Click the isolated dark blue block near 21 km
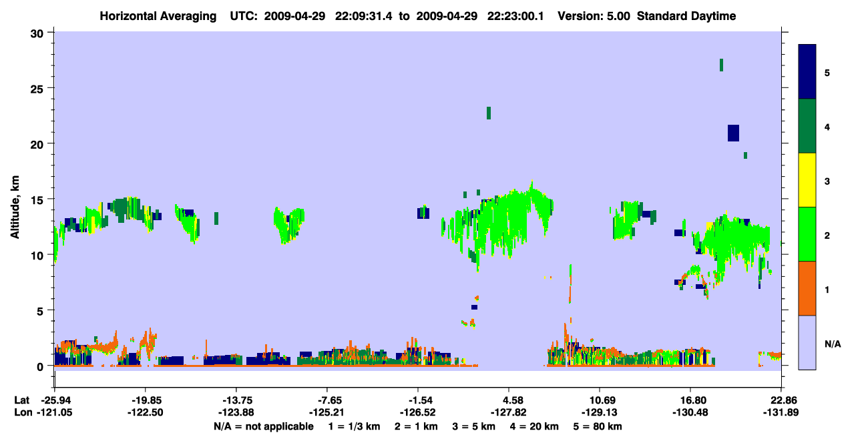Screen dimensions: 868x445 (x=733, y=133)
